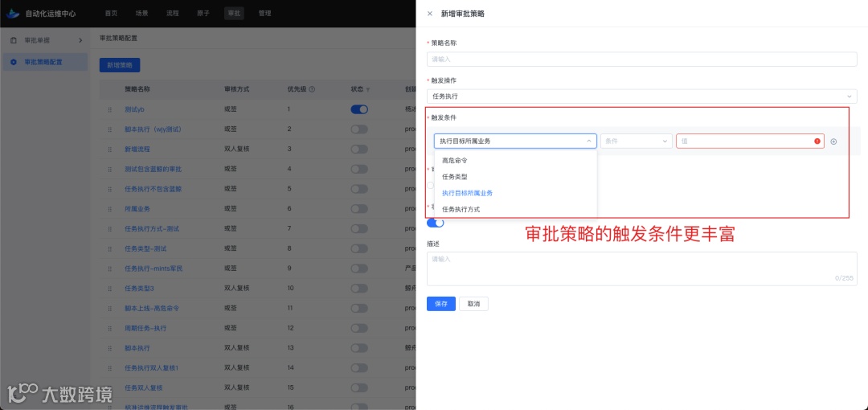Viewport: 868px width, 410px height.
Task: Click the drag handle of 脚本上线-高危命令 row
Action: [x=109, y=309]
